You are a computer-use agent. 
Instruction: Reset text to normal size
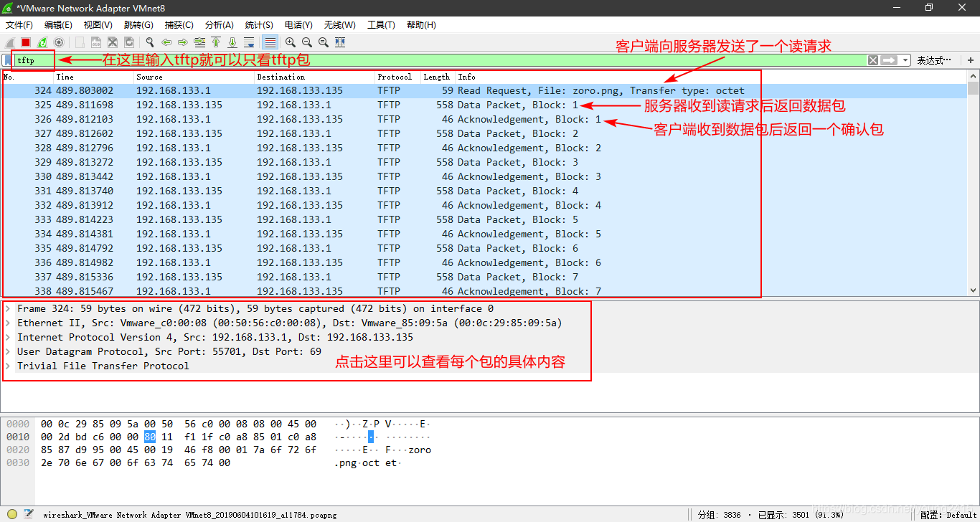click(324, 42)
